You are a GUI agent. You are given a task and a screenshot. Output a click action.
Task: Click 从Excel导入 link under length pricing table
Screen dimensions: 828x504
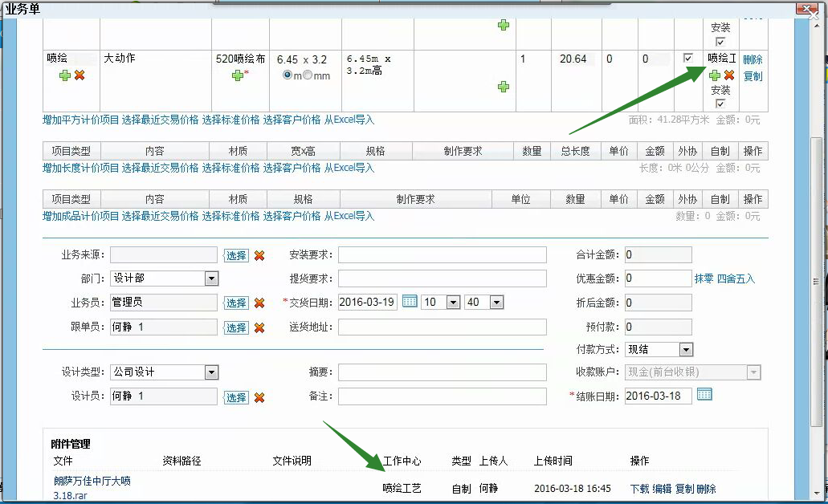tap(349, 168)
